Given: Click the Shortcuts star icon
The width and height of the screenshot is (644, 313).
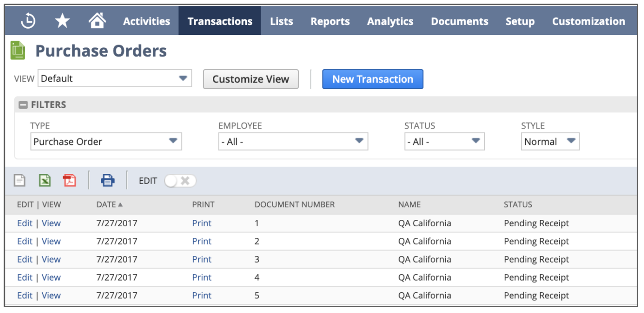Looking at the screenshot, I should pyautogui.click(x=62, y=21).
